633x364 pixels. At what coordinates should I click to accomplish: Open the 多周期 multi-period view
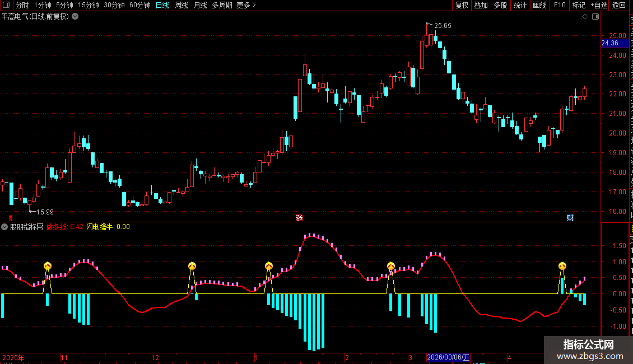click(222, 5)
